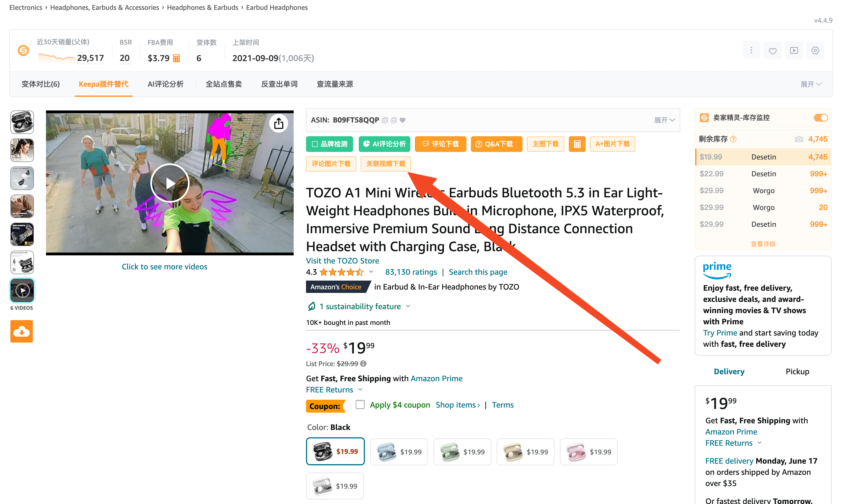The image size is (842, 504).
Task: Click the small heart icon beside ASIN
Action: (403, 120)
